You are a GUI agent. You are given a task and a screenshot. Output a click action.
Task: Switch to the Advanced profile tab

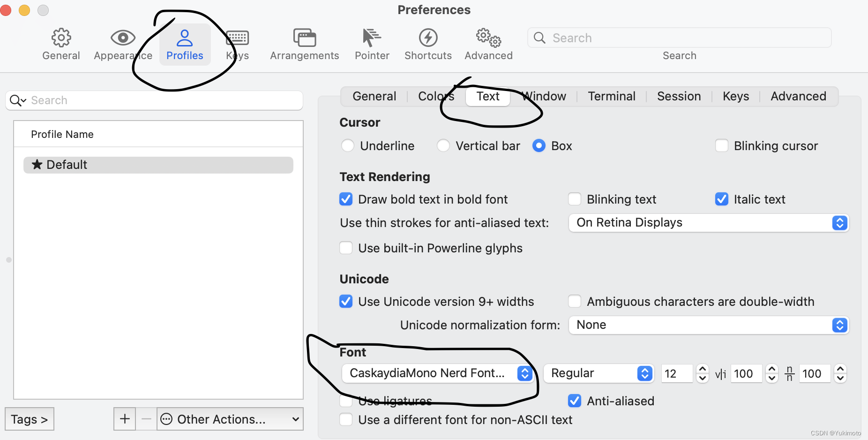click(799, 96)
